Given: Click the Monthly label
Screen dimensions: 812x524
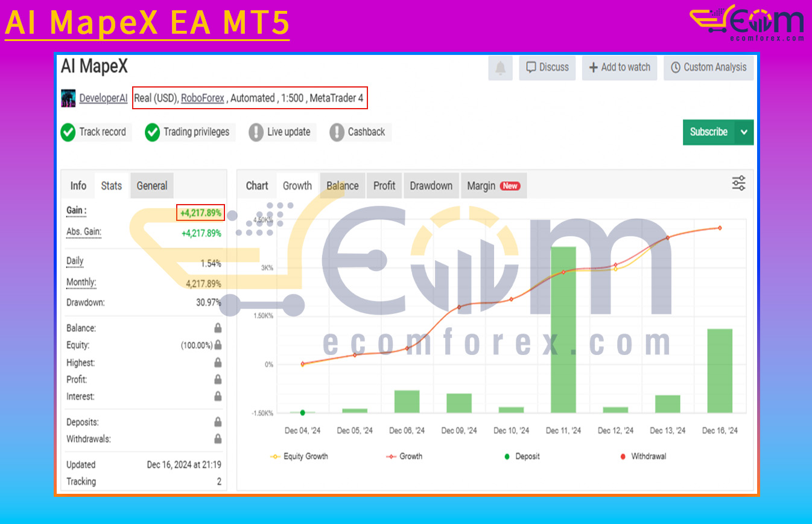Looking at the screenshot, I should point(81,282).
